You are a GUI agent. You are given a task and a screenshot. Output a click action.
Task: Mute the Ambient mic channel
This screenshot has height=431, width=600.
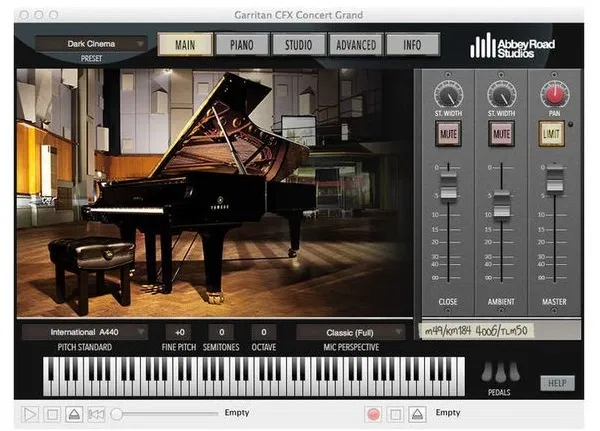coord(501,133)
